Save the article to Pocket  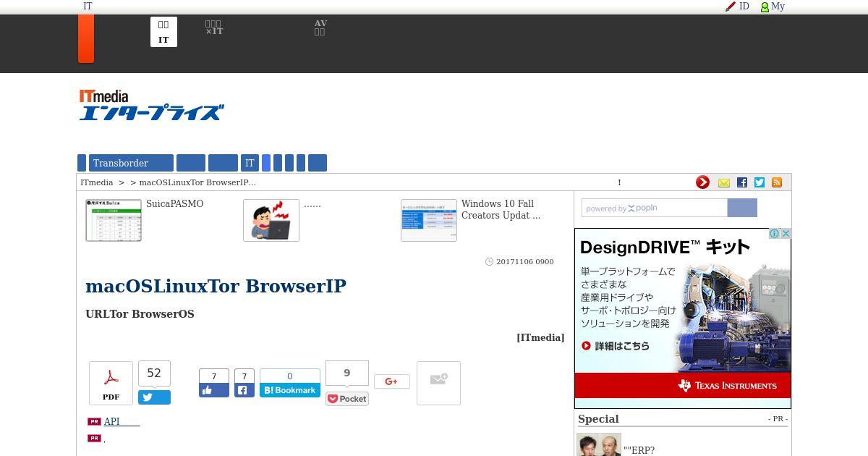tap(347, 399)
